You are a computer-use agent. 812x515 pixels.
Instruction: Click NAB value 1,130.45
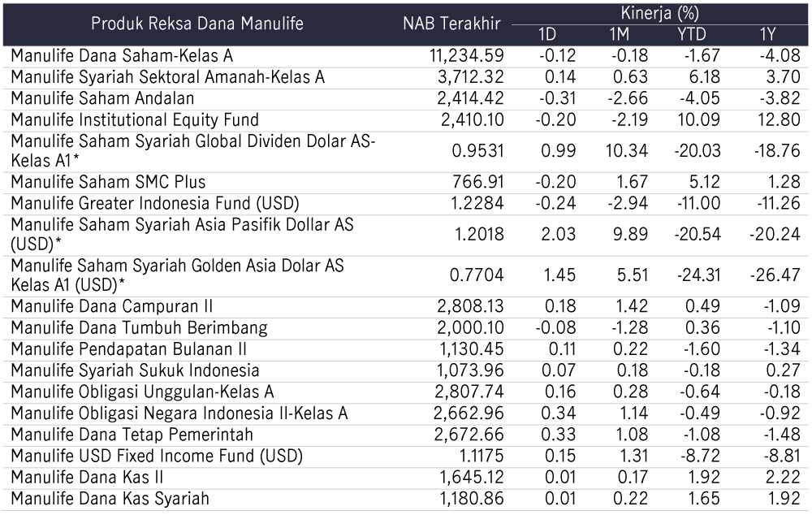(x=472, y=349)
